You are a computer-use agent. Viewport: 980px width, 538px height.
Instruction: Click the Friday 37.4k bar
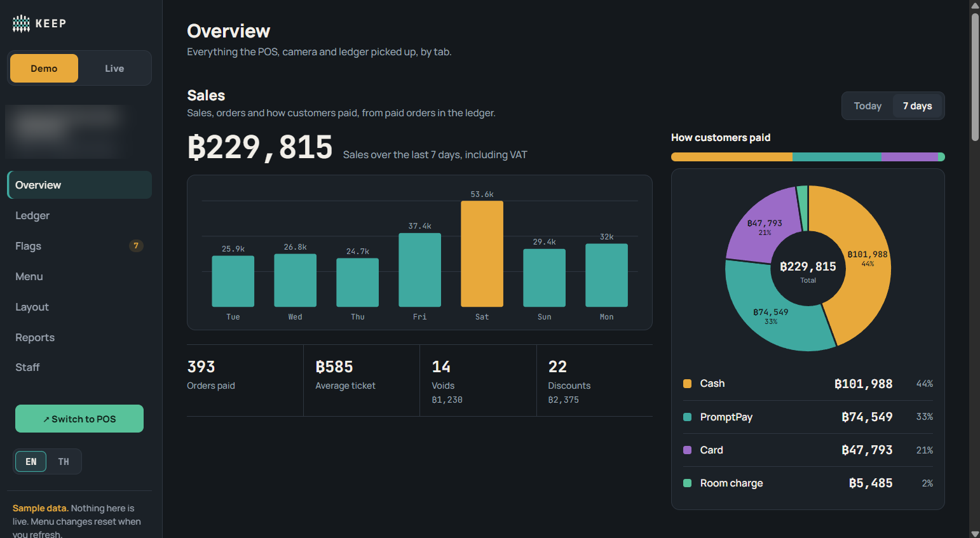point(419,270)
